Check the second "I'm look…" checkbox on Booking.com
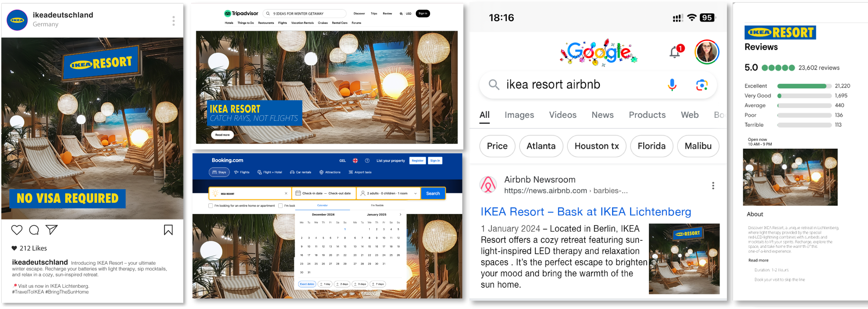The image size is (868, 309). [x=280, y=206]
